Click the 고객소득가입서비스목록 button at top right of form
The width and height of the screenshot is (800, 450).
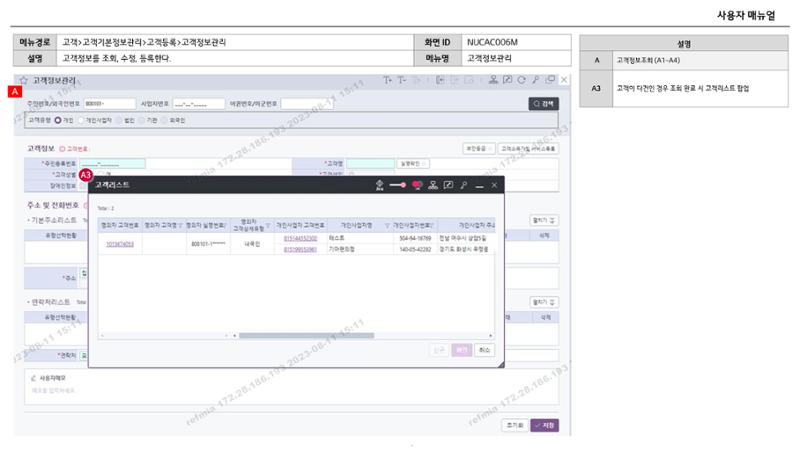528,148
